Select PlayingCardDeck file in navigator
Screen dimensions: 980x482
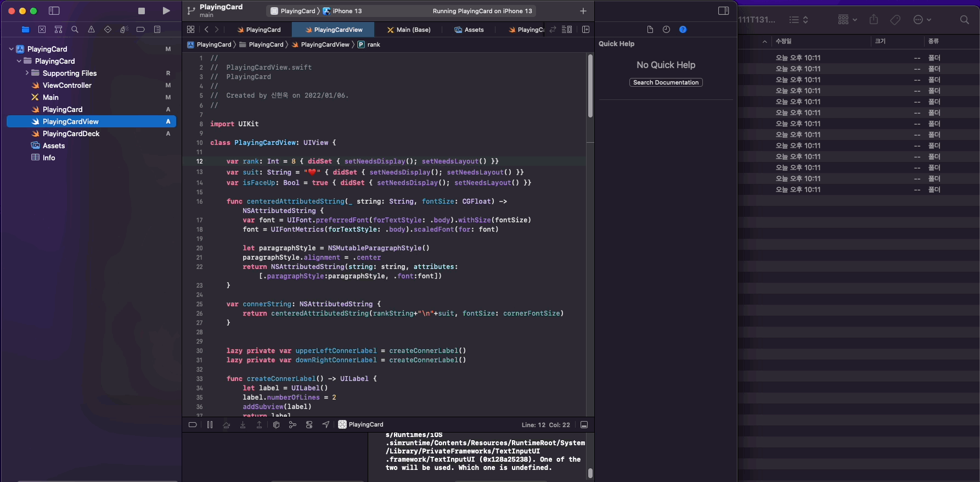(x=71, y=133)
